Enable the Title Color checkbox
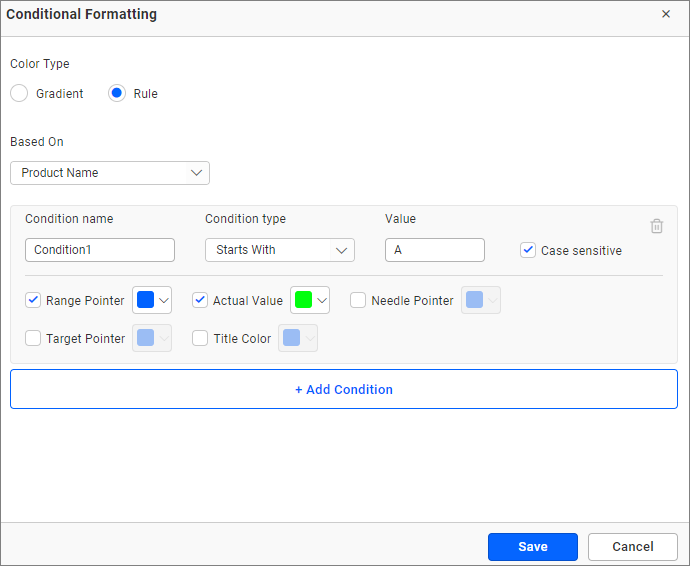This screenshot has height=566, width=690. [x=200, y=338]
